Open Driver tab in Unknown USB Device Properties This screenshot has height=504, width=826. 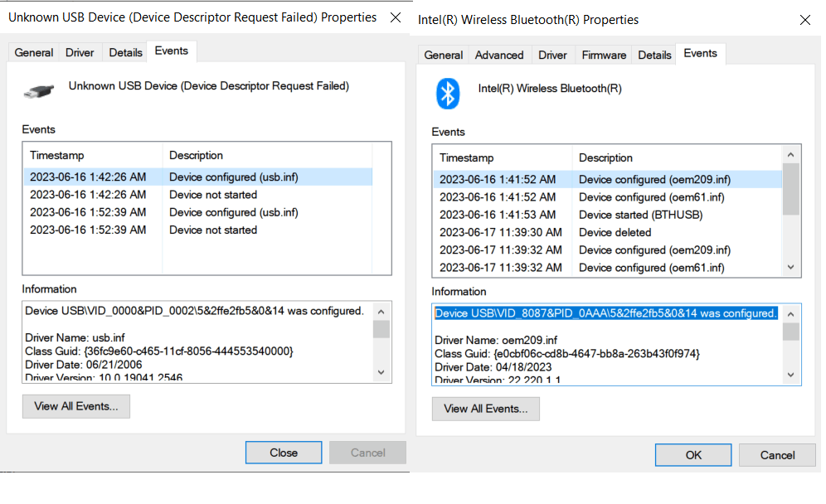80,53
